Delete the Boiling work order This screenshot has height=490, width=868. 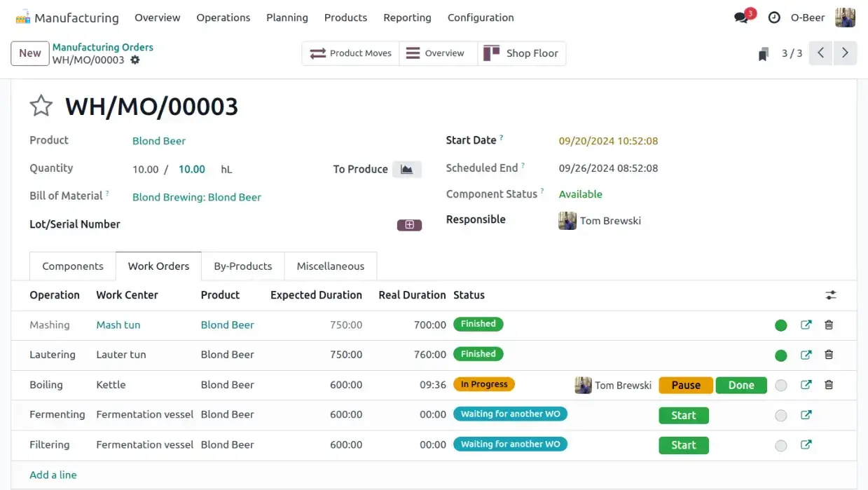[x=829, y=385]
